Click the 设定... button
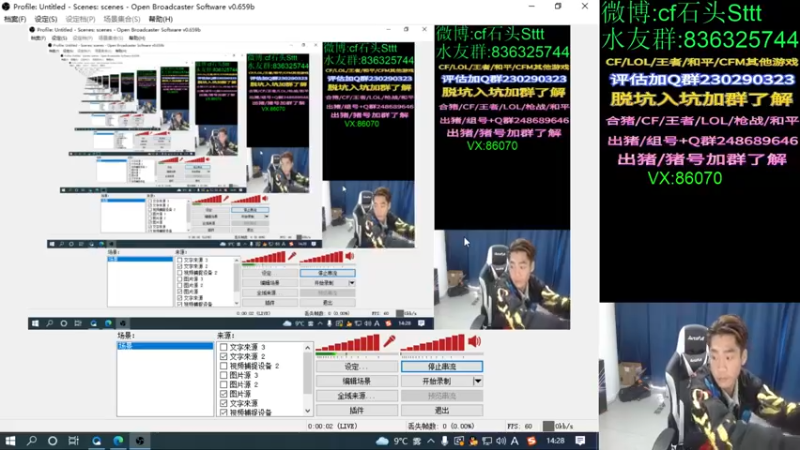800x450 pixels. click(x=357, y=366)
